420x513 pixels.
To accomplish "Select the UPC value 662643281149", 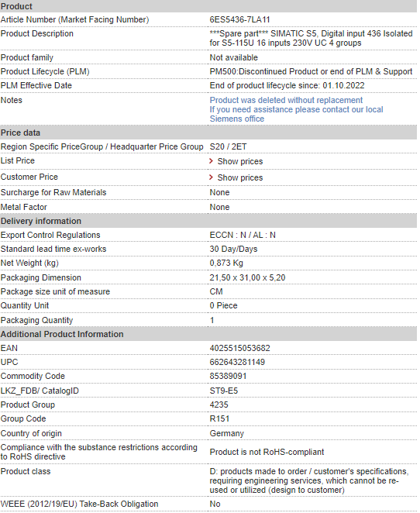I will point(237,362).
